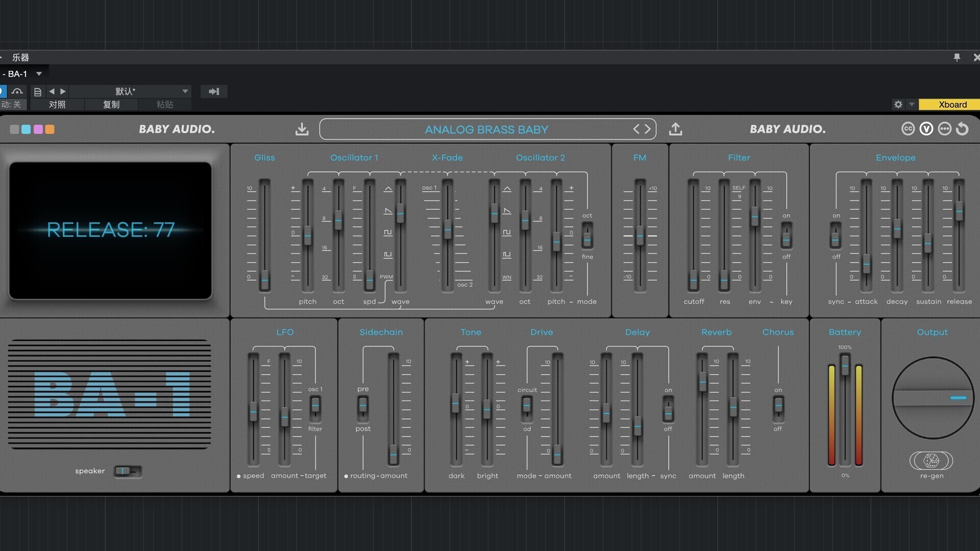Click the Output volume knob
This screenshot has height=551, width=980.
[x=933, y=398]
